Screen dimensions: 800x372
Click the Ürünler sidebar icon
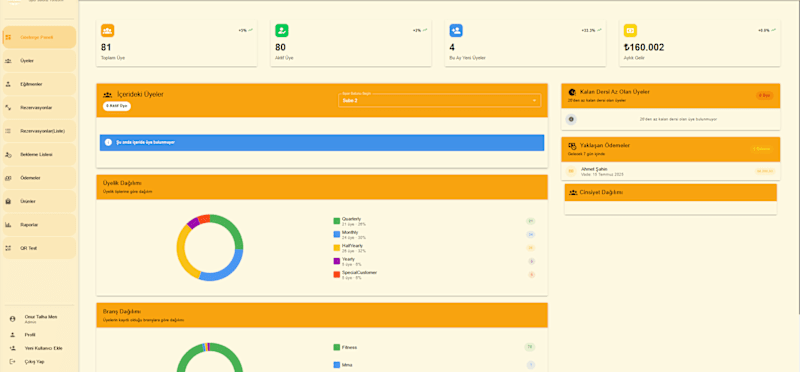tap(8, 202)
